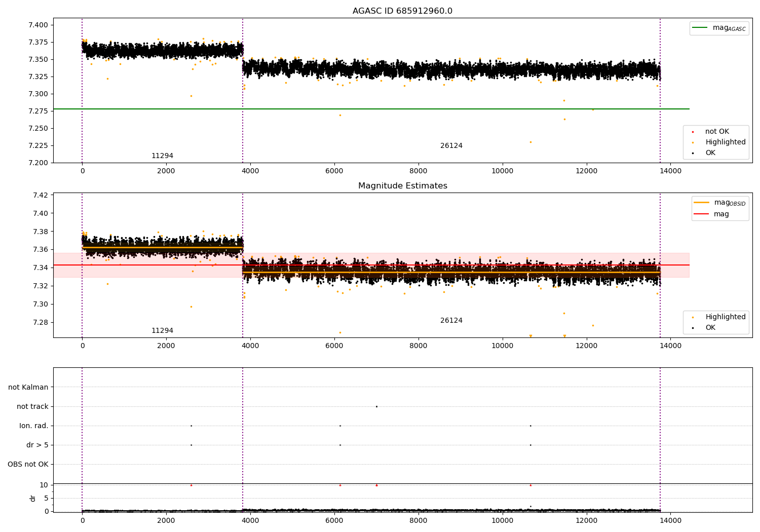The height and width of the screenshot is (532, 760).
Task: Click the 'not Kalman' row label
Action: 28,387
